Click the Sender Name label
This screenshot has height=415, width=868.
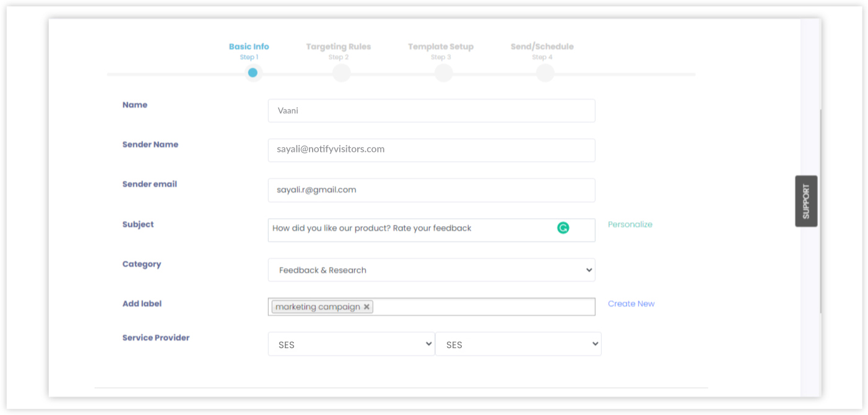150,144
